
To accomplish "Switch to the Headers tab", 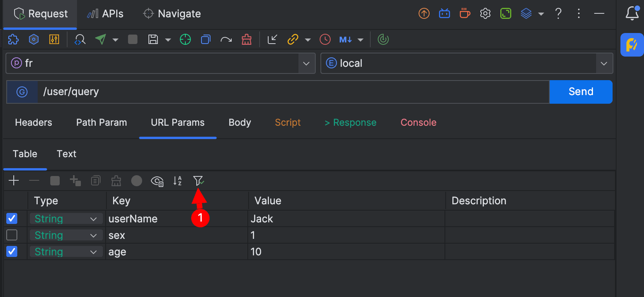I will pos(33,123).
